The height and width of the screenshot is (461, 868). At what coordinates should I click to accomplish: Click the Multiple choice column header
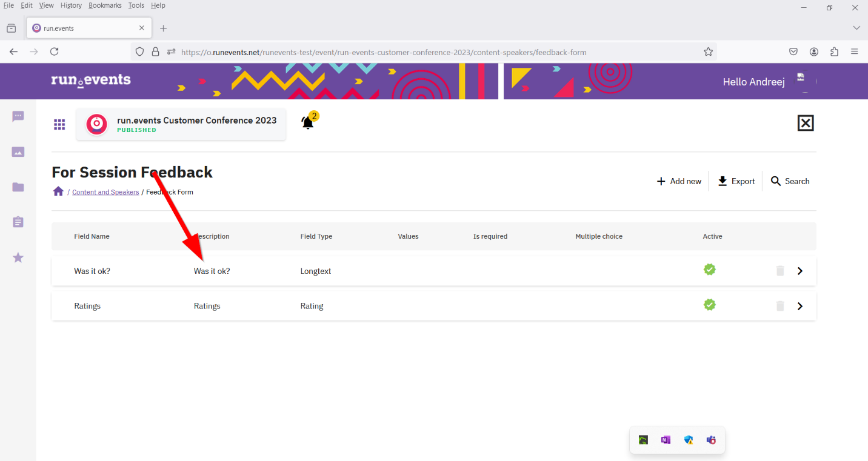pyautogui.click(x=599, y=236)
